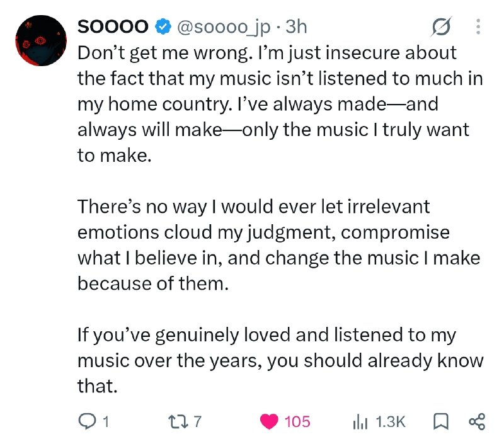The height and width of the screenshot is (444, 504).
Task: Open the SOOOO profile avatar
Action: coord(41,40)
